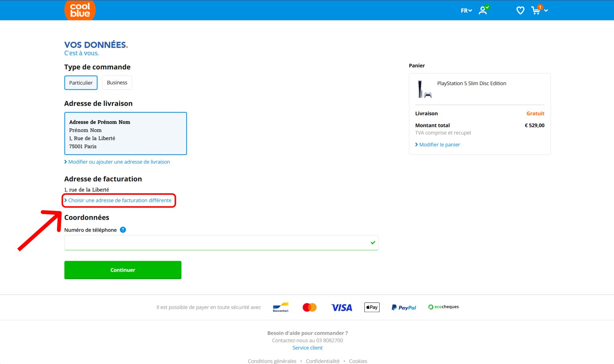This screenshot has width=614, height=364.
Task: Open Conditions générales footer link
Action: tap(272, 361)
